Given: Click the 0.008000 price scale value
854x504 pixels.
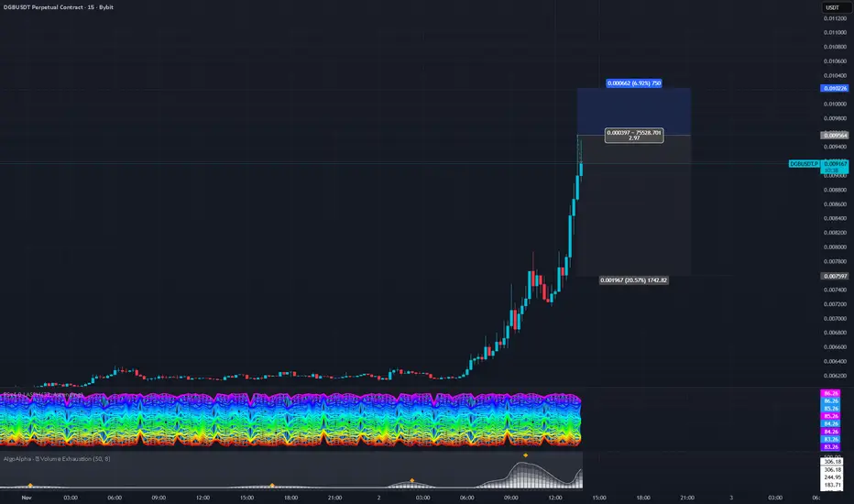Looking at the screenshot, I should (x=835, y=247).
